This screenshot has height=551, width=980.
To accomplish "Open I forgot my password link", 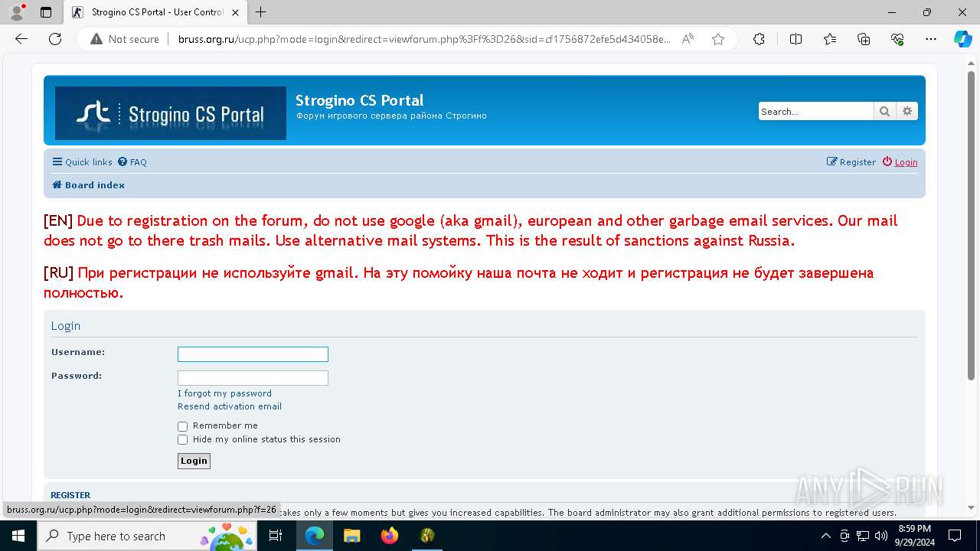I will 224,393.
